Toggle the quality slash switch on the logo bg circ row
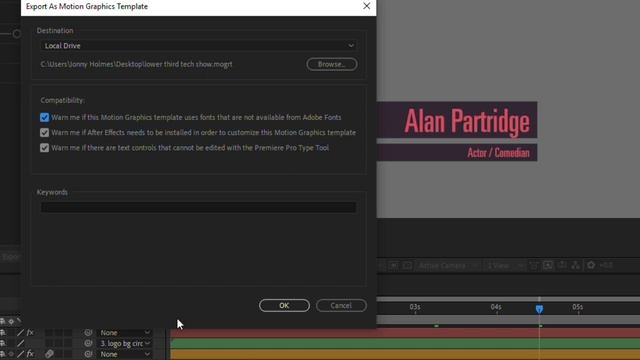 20,343
